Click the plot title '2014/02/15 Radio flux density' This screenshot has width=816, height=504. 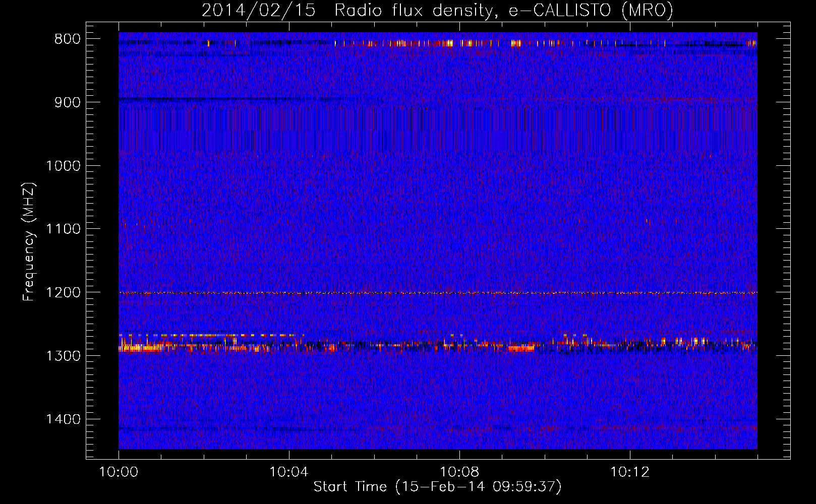coord(437,10)
